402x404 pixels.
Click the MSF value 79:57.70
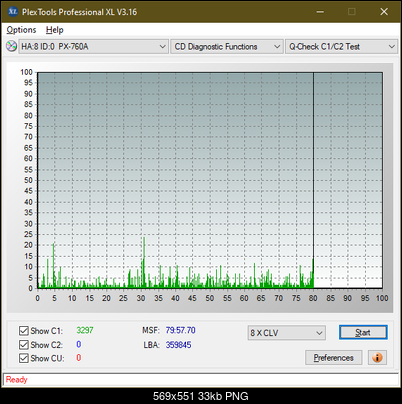click(x=181, y=330)
